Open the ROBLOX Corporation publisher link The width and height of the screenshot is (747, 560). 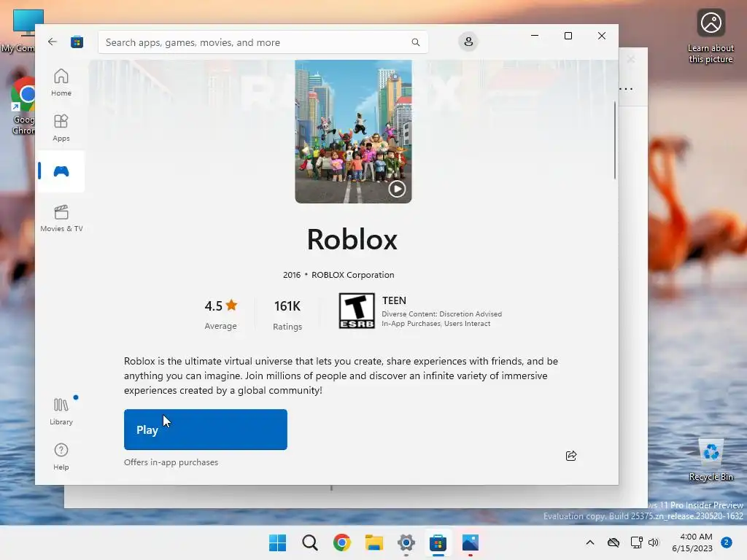(352, 275)
